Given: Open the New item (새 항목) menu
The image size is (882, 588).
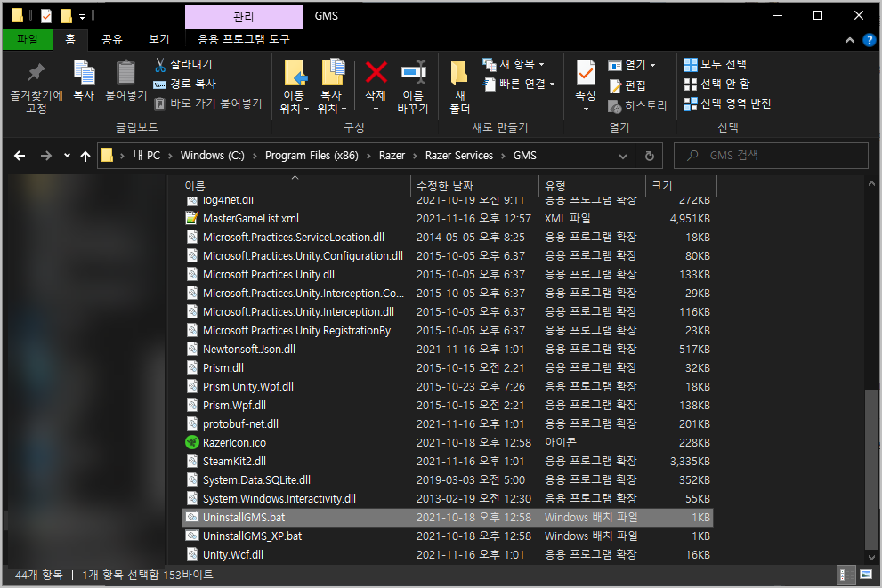Looking at the screenshot, I should coord(514,65).
